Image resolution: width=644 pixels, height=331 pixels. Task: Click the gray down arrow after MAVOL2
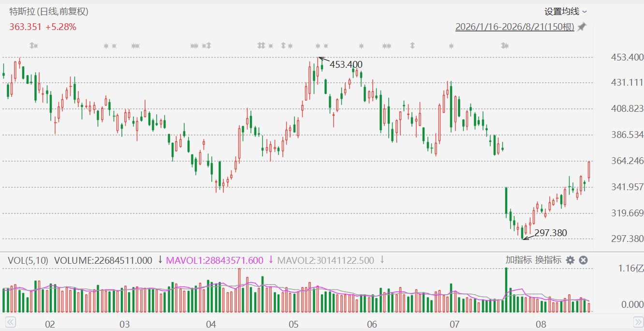[x=382, y=260]
